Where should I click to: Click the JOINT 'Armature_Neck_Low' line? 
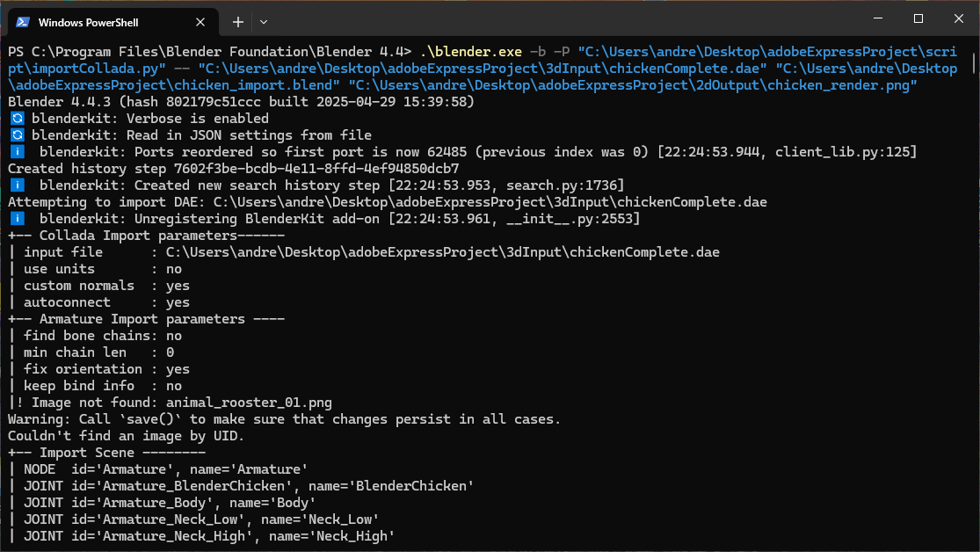pos(193,519)
